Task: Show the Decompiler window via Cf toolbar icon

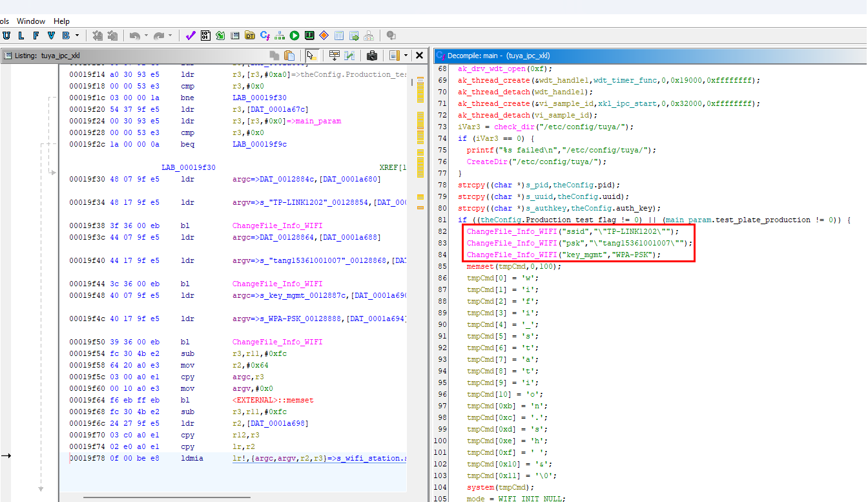Action: click(265, 36)
